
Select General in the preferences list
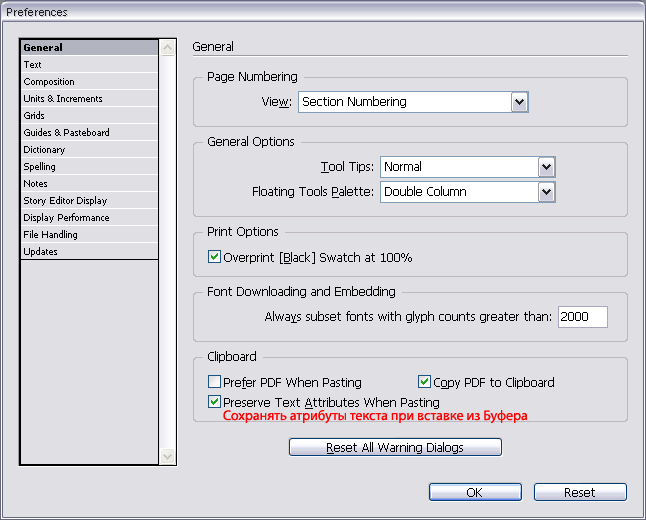coord(89,47)
